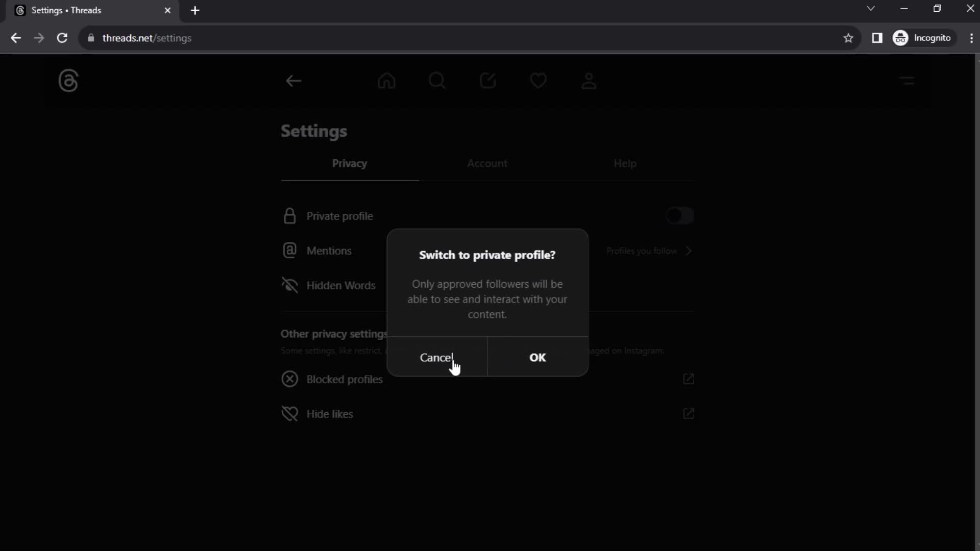Screen dimensions: 980x551
Task: Open the search icon on Threads
Action: pyautogui.click(x=437, y=81)
